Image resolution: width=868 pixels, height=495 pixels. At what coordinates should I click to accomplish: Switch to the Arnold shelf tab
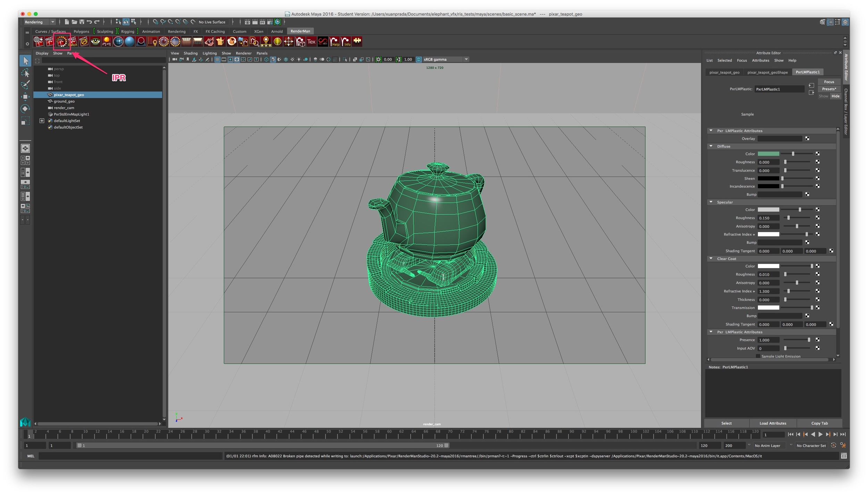click(x=276, y=31)
